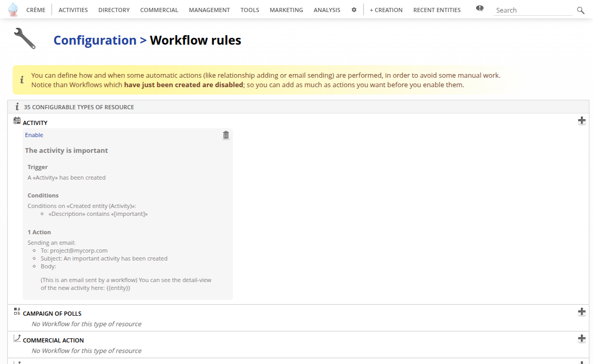
Task: Open the Activities menu
Action: pos(73,10)
